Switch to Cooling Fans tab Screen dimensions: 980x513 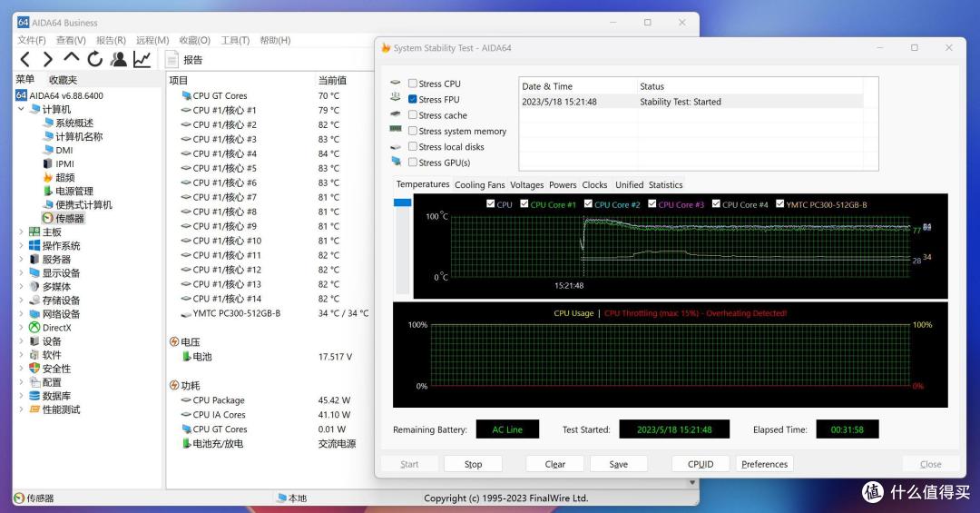click(479, 185)
